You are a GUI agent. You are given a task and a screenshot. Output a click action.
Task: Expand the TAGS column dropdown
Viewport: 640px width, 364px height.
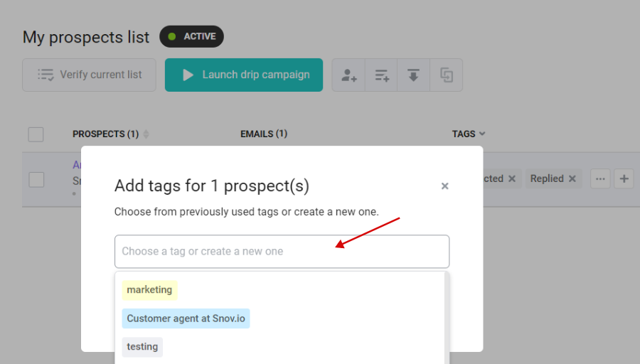click(x=482, y=134)
